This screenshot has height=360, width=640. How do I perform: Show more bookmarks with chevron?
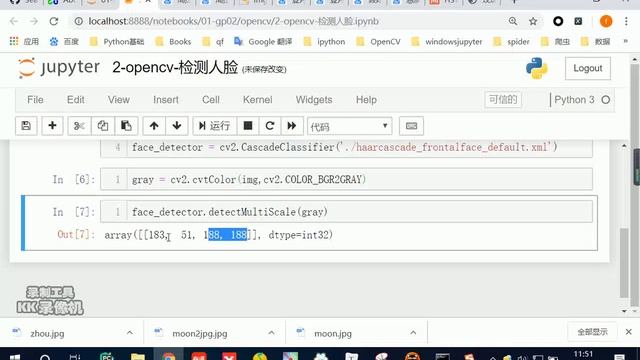(625, 41)
